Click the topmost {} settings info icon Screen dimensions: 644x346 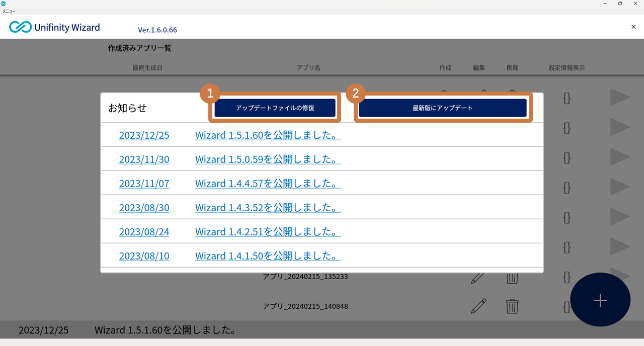tap(567, 98)
